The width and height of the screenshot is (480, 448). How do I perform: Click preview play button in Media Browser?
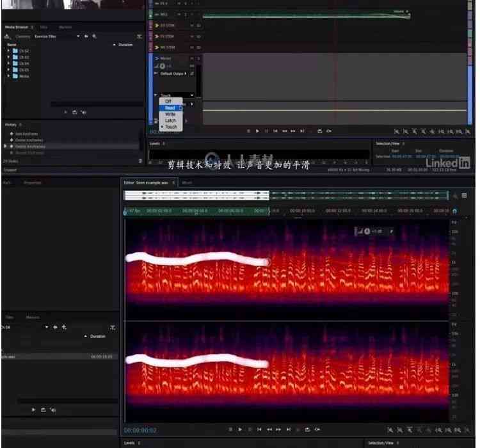tap(65, 113)
